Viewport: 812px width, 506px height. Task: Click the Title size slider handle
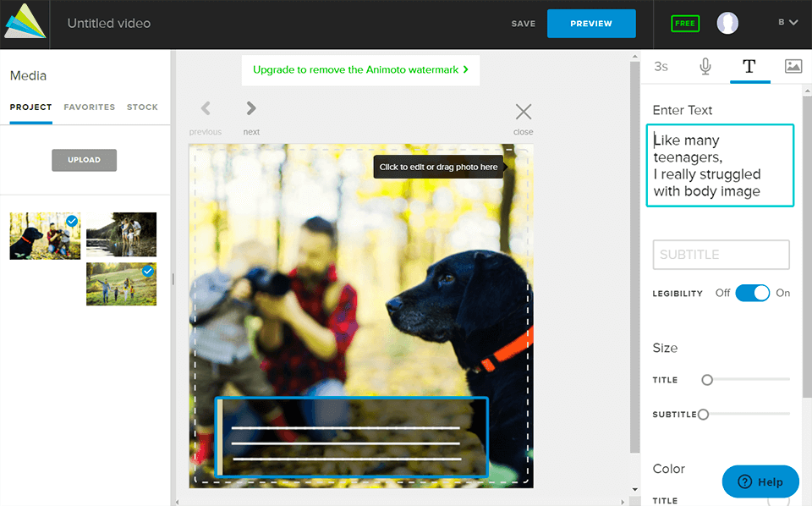coord(707,380)
